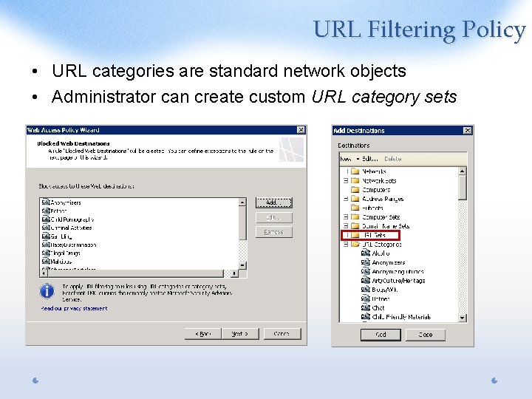Close the Add Destinations dialog with X

(468, 130)
